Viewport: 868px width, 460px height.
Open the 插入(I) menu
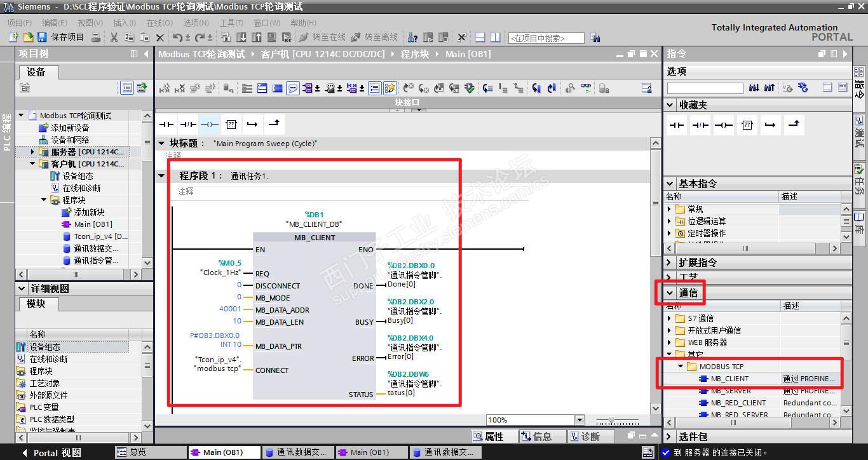pyautogui.click(x=125, y=22)
